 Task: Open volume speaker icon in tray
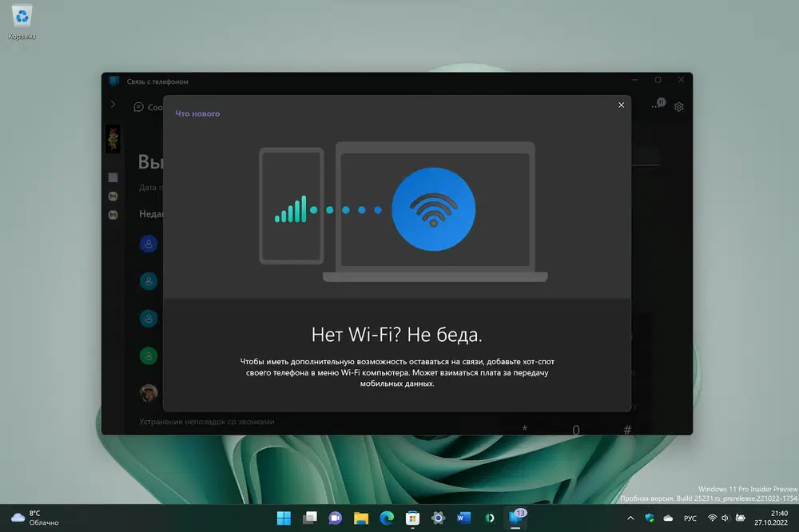pyautogui.click(x=725, y=518)
